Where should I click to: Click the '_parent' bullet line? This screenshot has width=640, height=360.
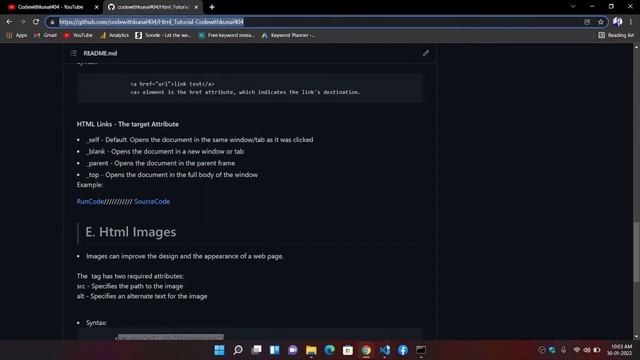(160, 163)
